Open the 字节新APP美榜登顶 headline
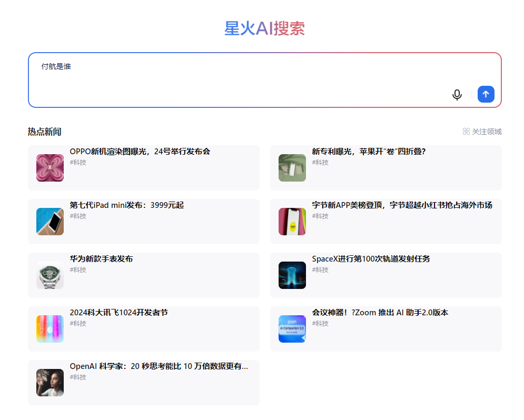This screenshot has height=420, width=524. click(402, 205)
